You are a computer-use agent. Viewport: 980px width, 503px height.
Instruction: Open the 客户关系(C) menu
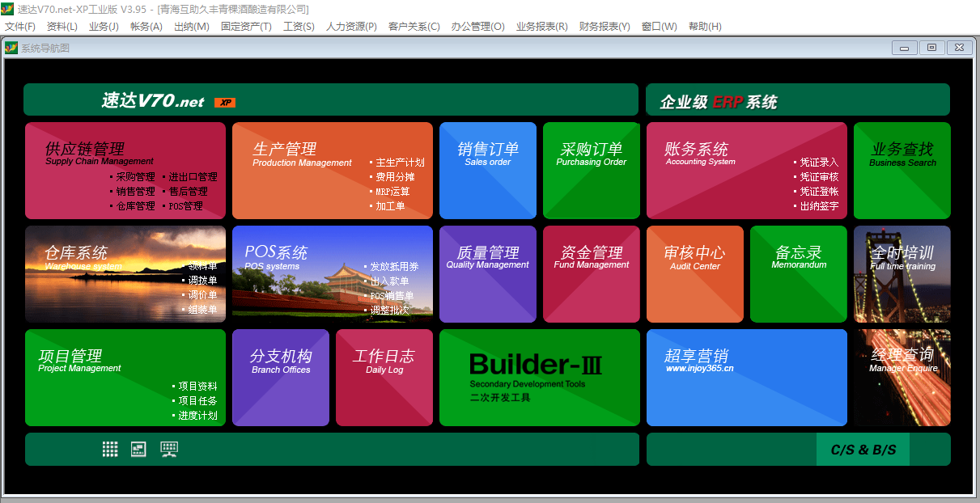coord(414,27)
